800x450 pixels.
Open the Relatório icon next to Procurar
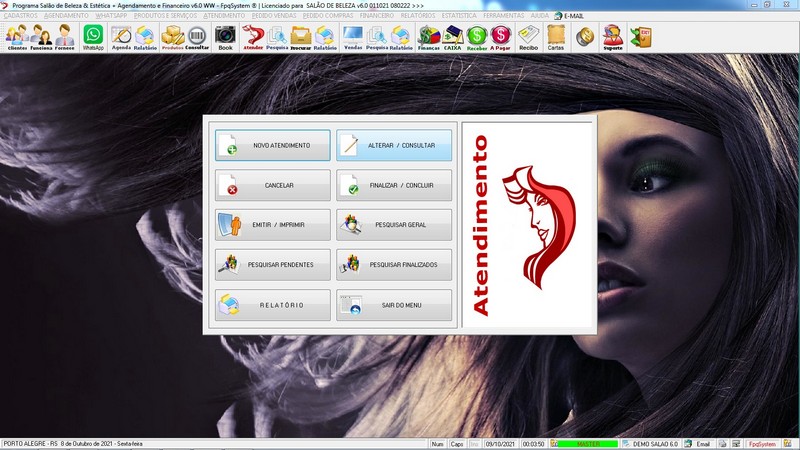click(x=325, y=37)
